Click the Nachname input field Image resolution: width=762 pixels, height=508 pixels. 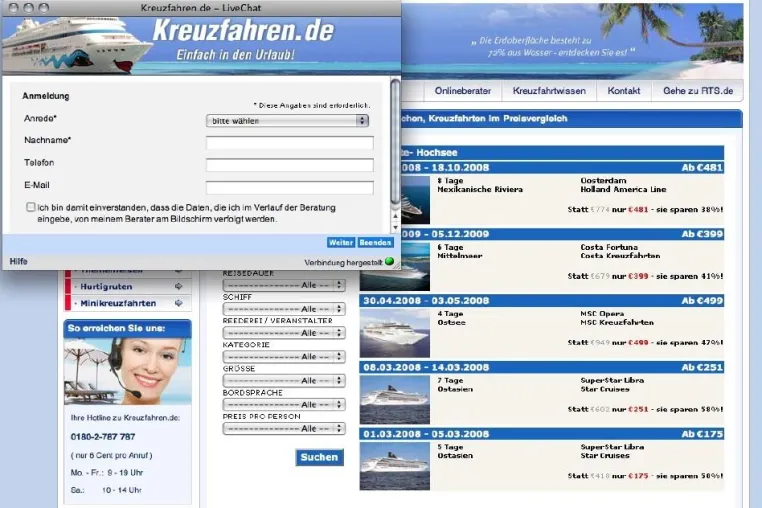(290, 142)
